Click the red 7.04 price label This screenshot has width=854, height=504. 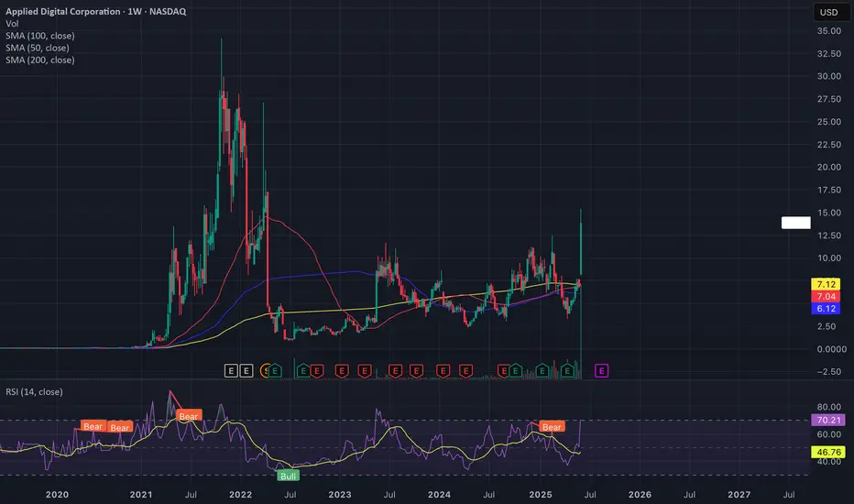(x=826, y=296)
